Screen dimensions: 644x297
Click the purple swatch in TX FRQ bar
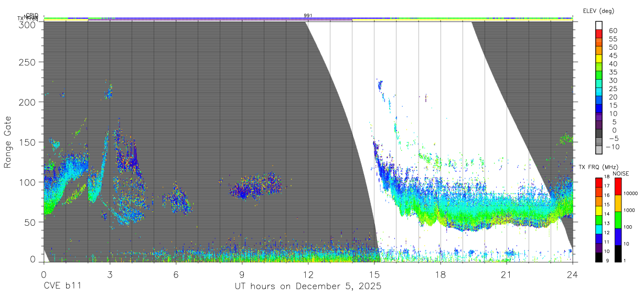coord(599,248)
